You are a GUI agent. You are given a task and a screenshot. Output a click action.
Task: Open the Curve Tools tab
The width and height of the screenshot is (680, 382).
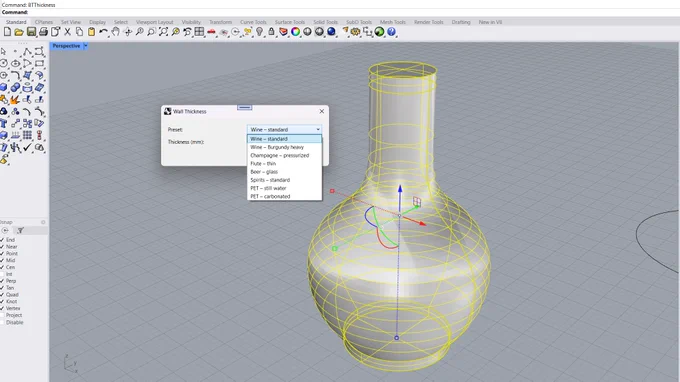click(x=253, y=22)
